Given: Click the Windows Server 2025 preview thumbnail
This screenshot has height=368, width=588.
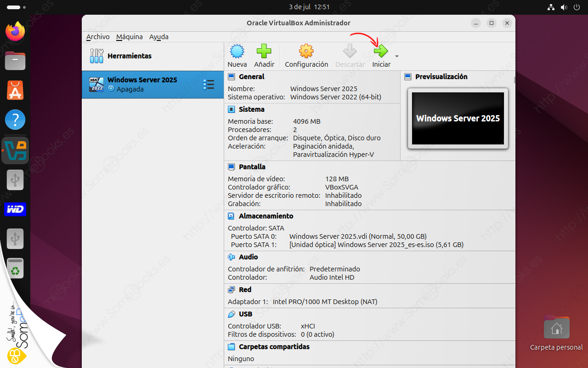Looking at the screenshot, I should click(458, 118).
